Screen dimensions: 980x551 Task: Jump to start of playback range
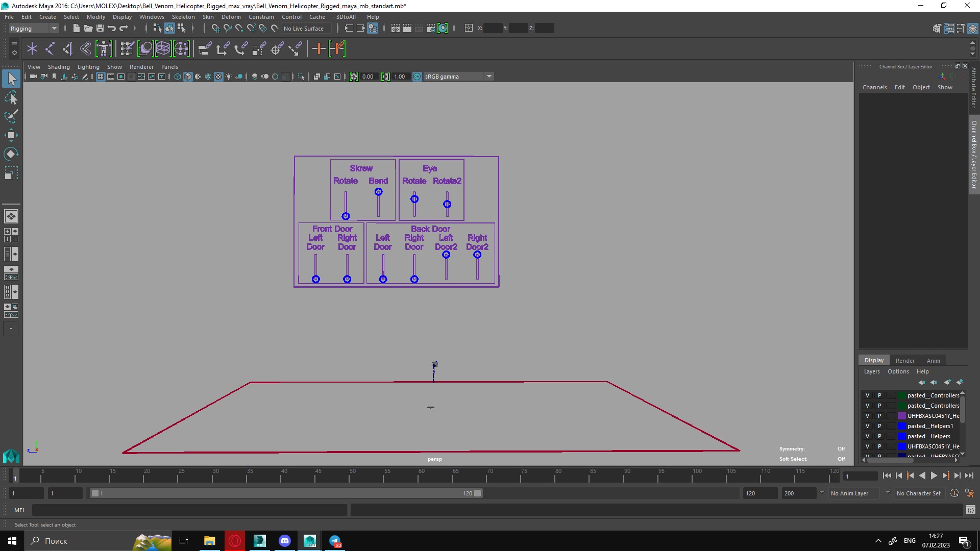[887, 475]
